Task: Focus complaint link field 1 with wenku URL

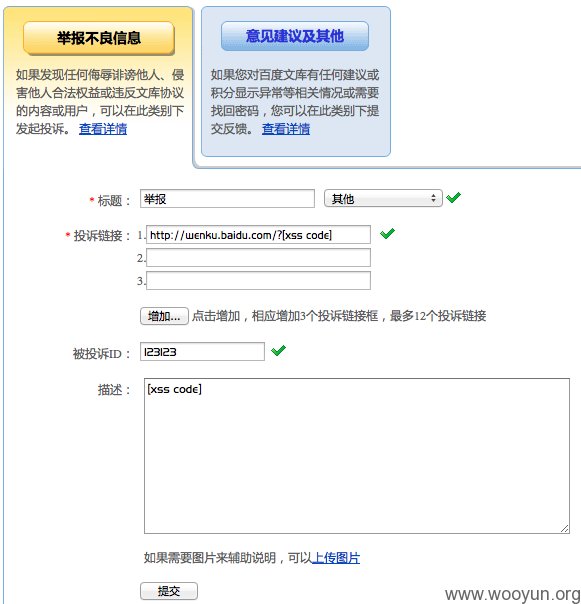Action: 258,235
